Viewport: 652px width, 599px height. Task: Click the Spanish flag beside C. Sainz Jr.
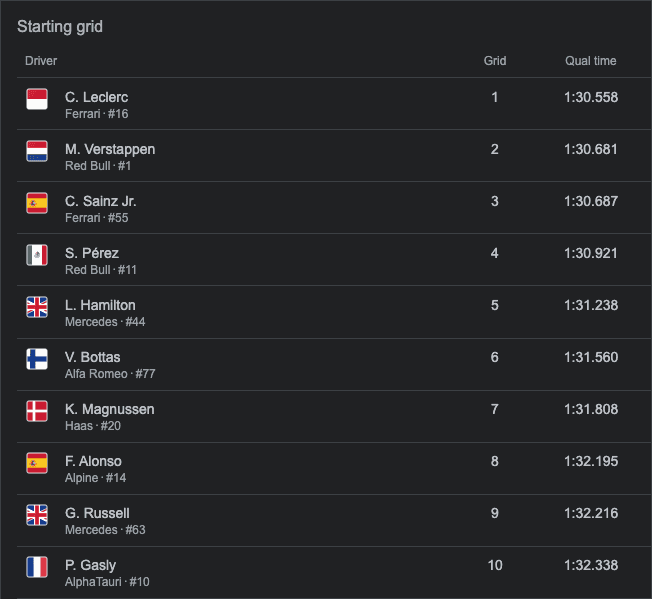pos(37,203)
